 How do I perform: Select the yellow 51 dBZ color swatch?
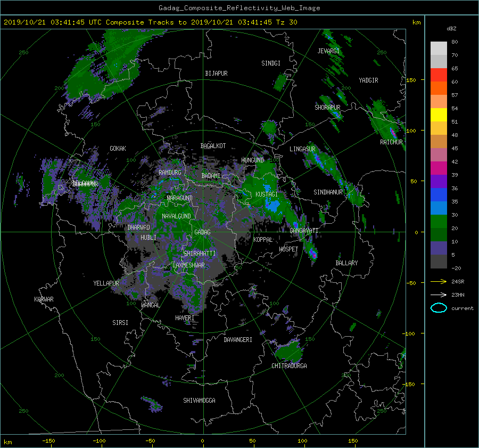[x=439, y=115]
